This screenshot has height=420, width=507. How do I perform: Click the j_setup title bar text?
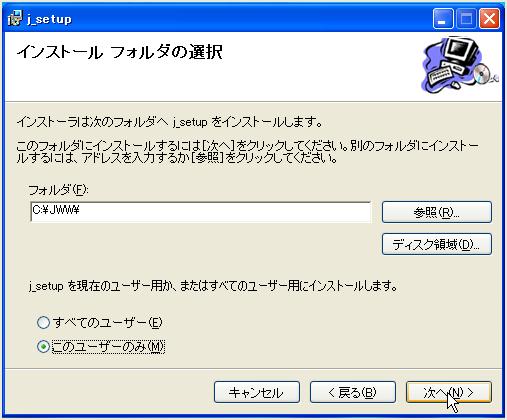[x=49, y=19]
